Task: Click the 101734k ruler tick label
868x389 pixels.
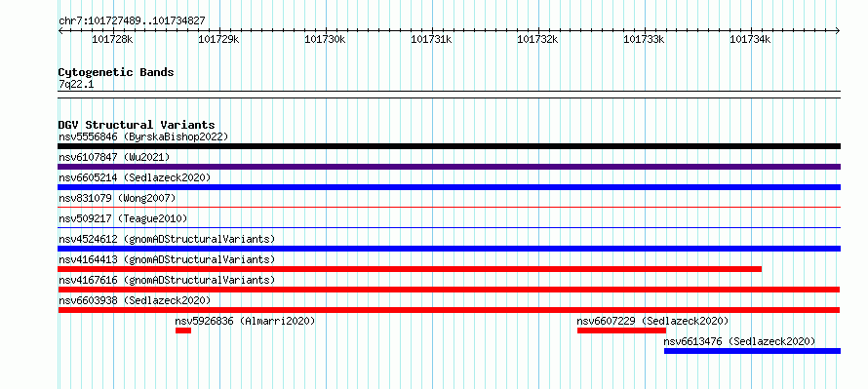Action: click(750, 39)
